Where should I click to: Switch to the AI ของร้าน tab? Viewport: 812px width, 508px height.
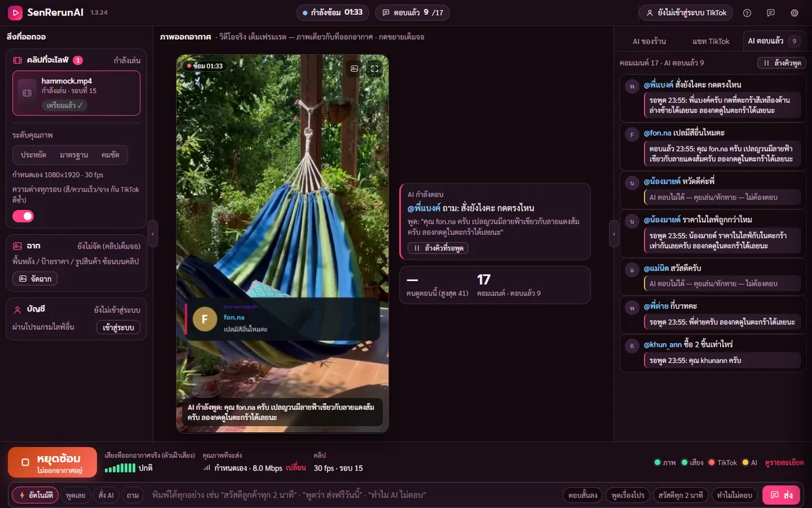648,41
